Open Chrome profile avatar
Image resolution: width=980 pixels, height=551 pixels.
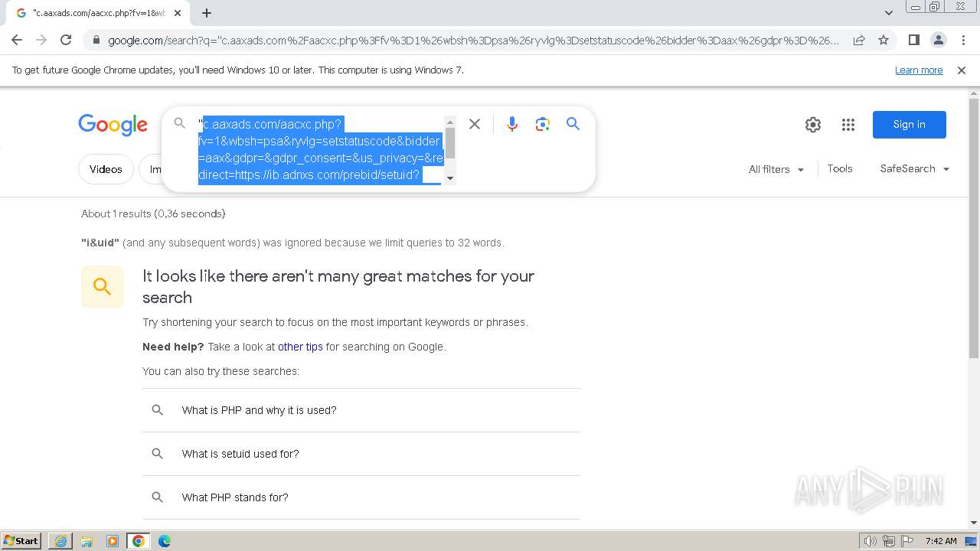pos(938,40)
